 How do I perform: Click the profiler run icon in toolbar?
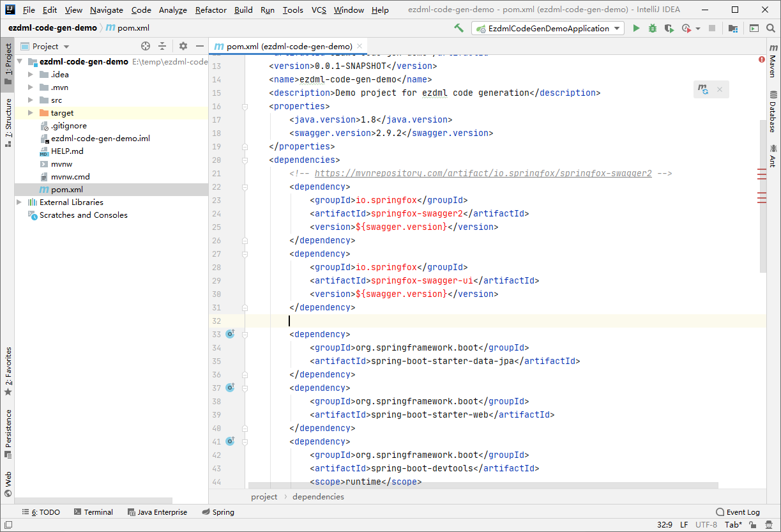click(686, 28)
